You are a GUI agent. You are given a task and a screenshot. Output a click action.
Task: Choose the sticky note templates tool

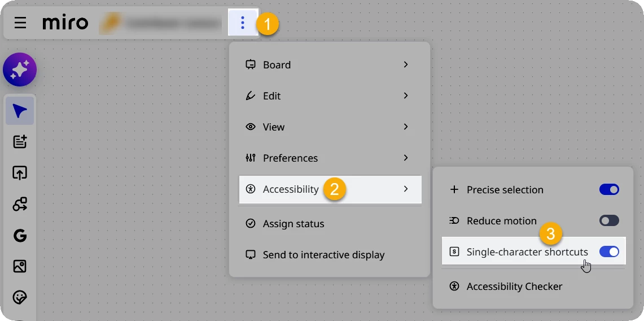(20, 142)
